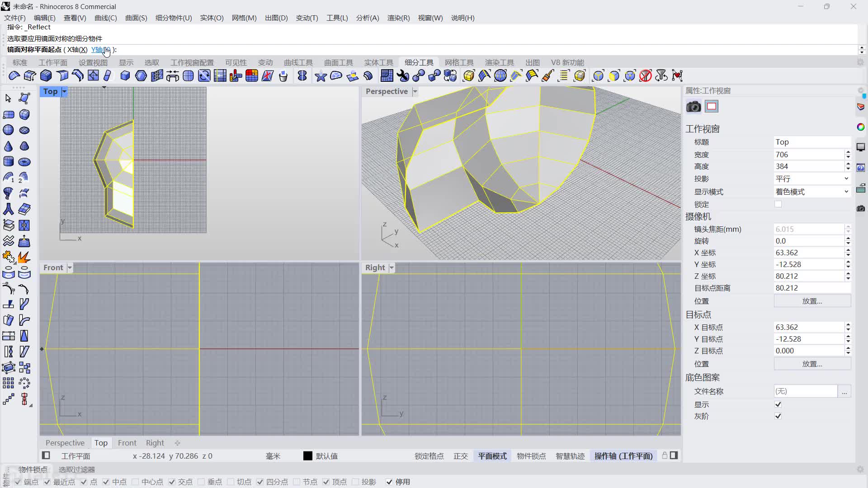Viewport: 868px width, 488px height.
Task: Increase the 高度 value with stepper
Action: click(848, 164)
